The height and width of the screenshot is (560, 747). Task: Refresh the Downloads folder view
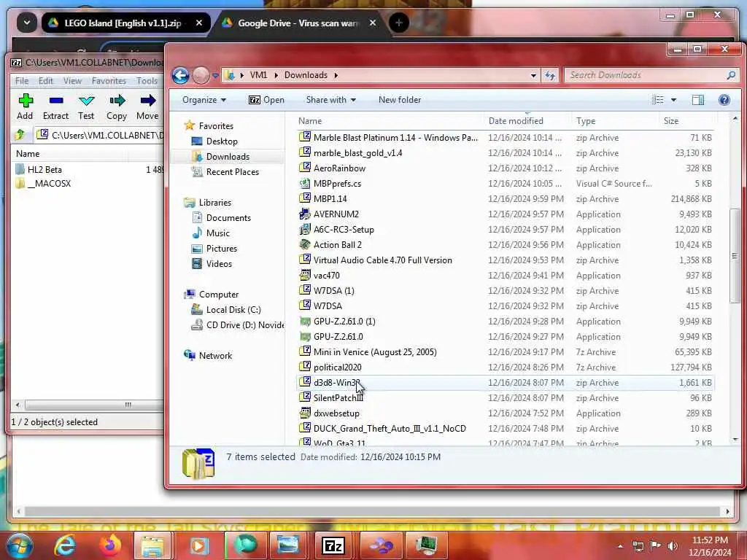(x=550, y=75)
